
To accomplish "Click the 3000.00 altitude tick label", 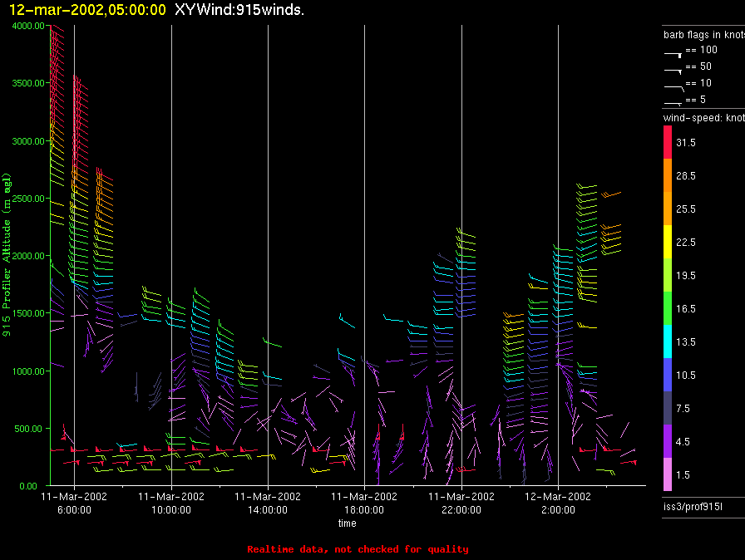I will pos(28,141).
